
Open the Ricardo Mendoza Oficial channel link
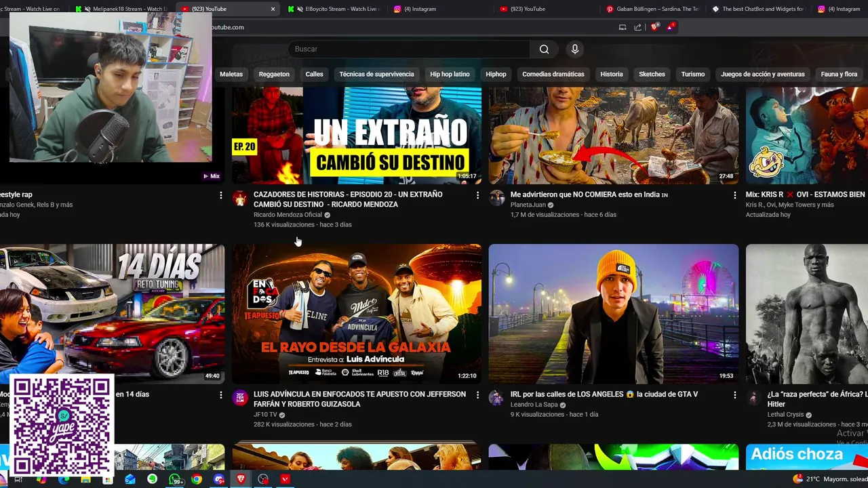click(288, 215)
